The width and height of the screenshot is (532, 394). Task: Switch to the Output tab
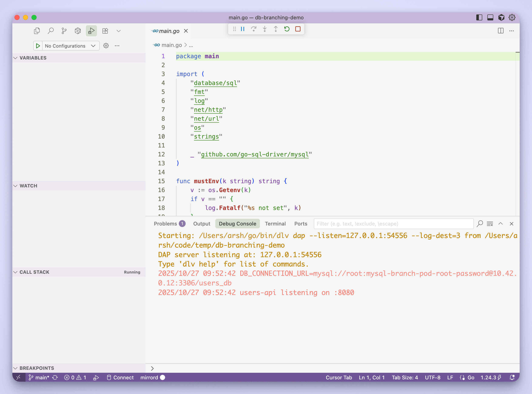tap(202, 224)
